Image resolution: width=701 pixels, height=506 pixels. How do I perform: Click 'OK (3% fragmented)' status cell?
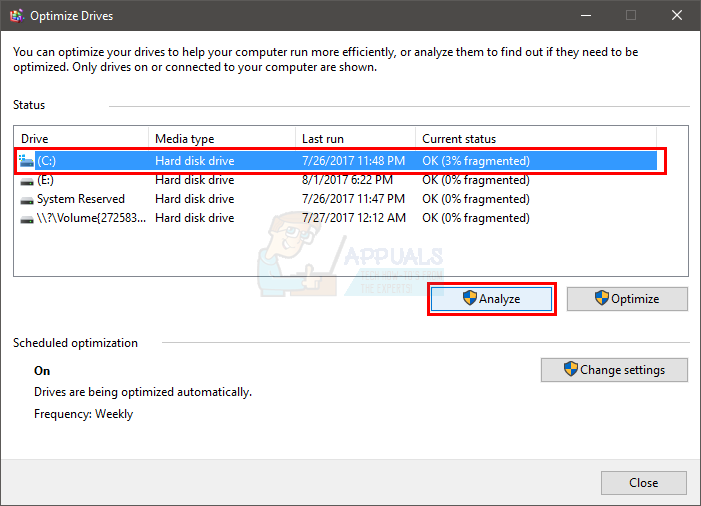tap(476, 161)
